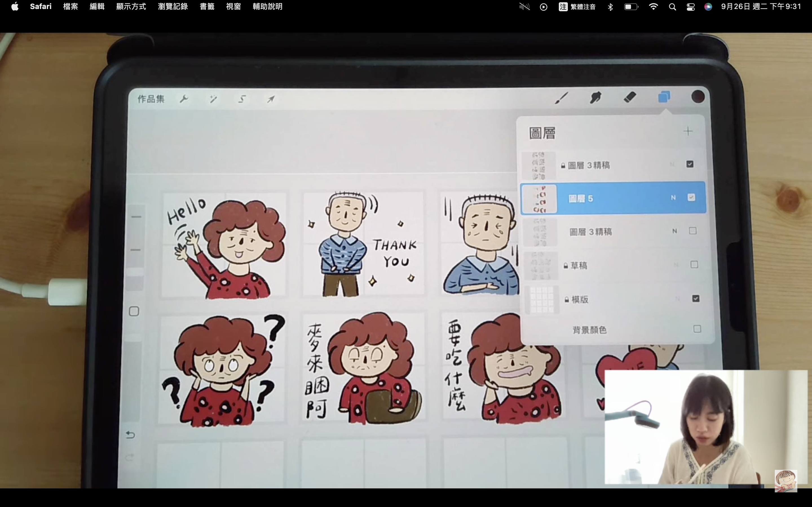The height and width of the screenshot is (507, 812).
Task: Hide the 圖層 5 layer checkbox
Action: [691, 197]
